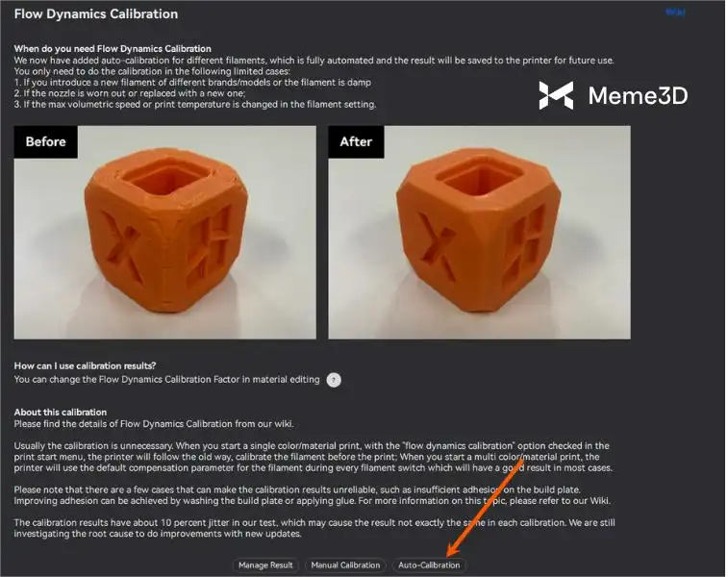The image size is (728, 577).
Task: Start Auto-Calibration
Action: pos(429,564)
